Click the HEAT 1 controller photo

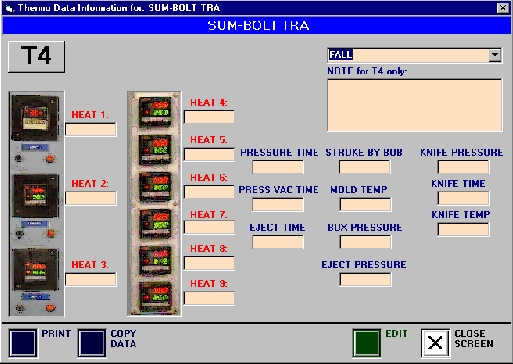(35, 118)
